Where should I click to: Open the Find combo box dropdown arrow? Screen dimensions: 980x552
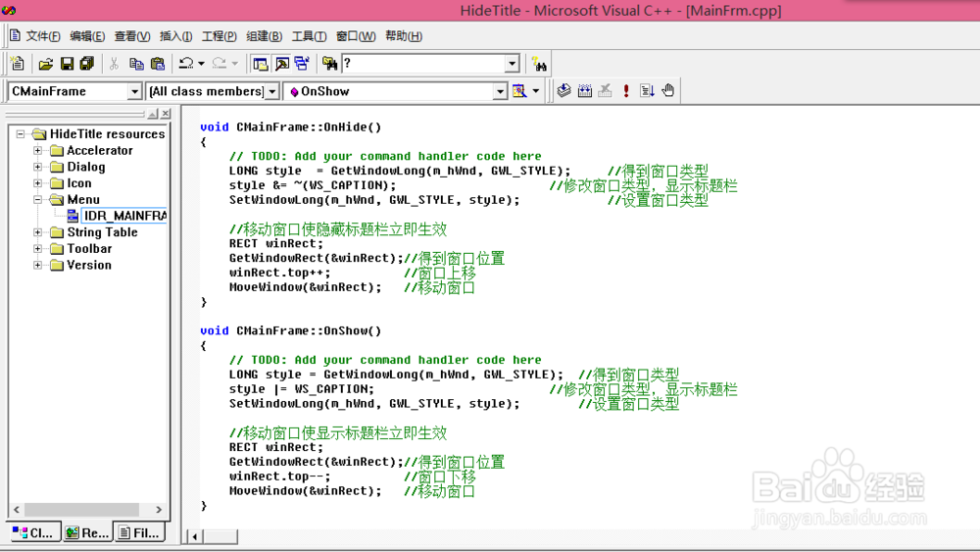click(512, 63)
